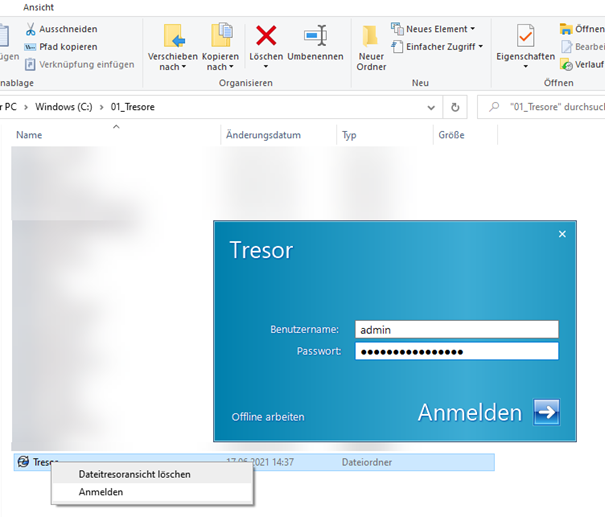Click Pfad kopieren in the ribbon
Image resolution: width=605 pixels, height=517 pixels.
point(66,46)
